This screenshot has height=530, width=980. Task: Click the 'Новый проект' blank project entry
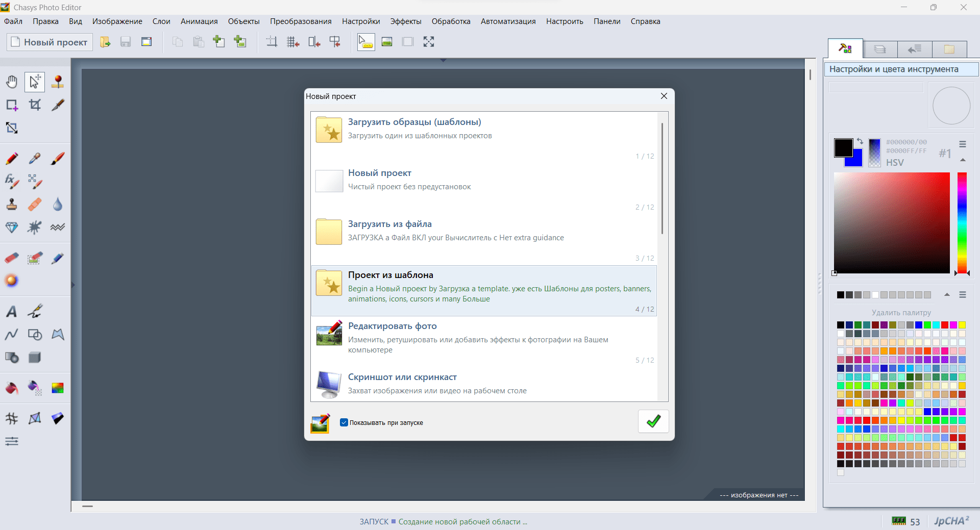coord(484,189)
